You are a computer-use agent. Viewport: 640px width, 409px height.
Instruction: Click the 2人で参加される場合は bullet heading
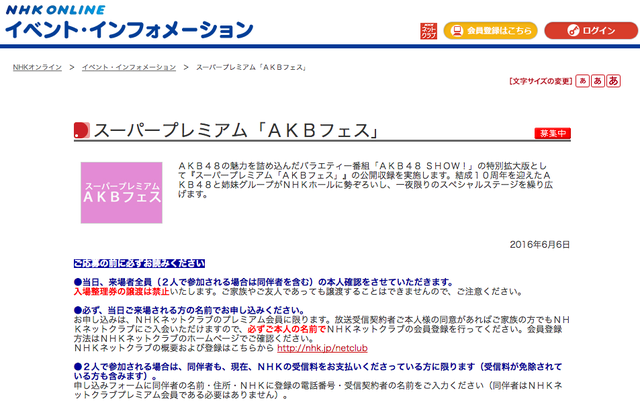pos(318,371)
